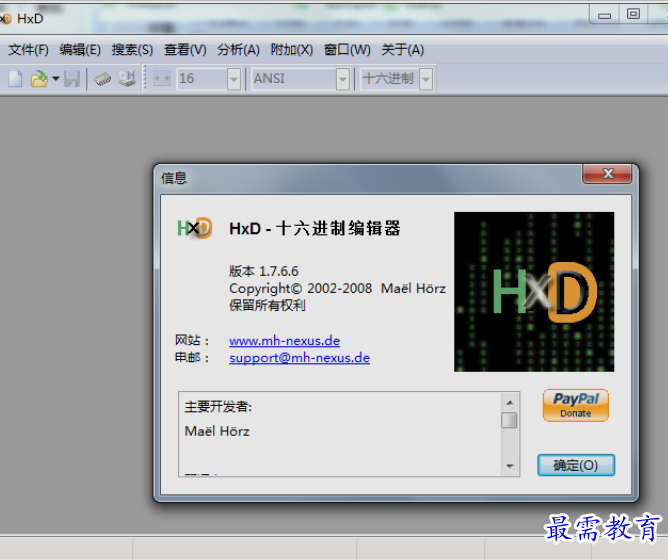Viewport: 668px width, 560px height.
Task: Click the HxD - 十六进制编辑器 title
Action: pos(315,228)
